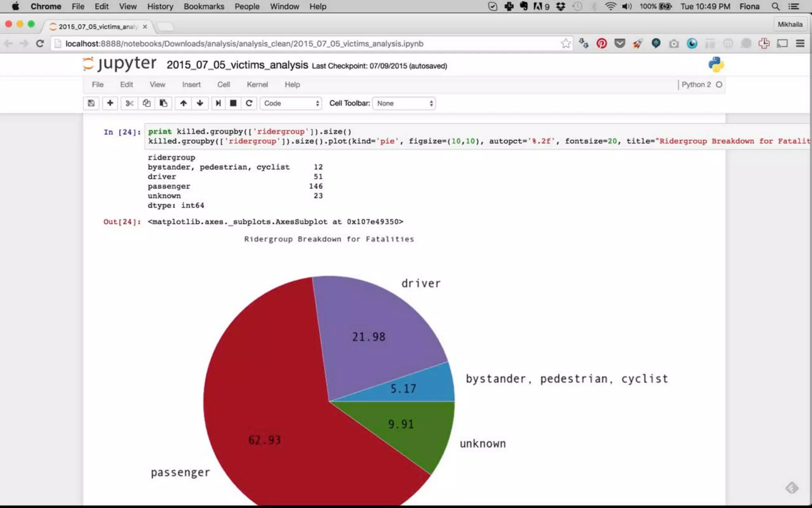Interrupt kernel with stop square icon
Image resolution: width=812 pixels, height=508 pixels.
pos(233,103)
